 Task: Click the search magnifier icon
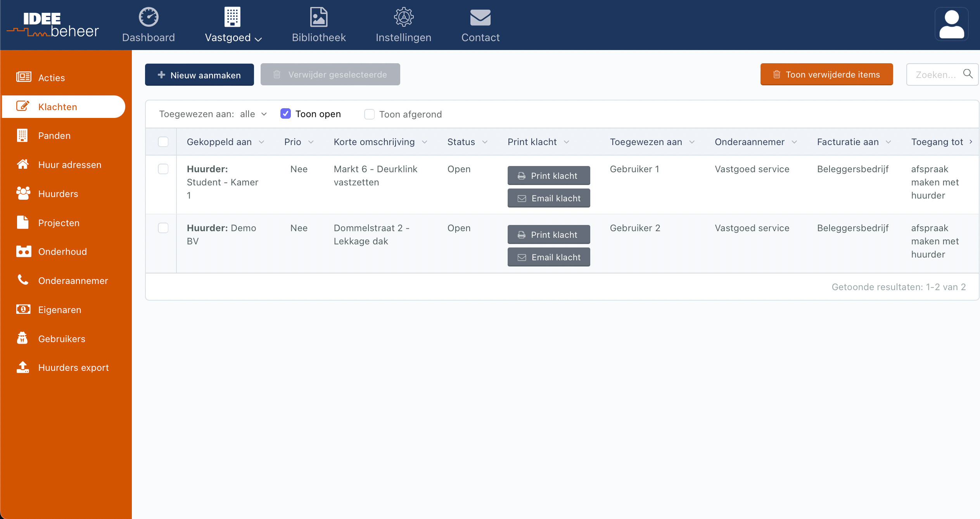[968, 74]
